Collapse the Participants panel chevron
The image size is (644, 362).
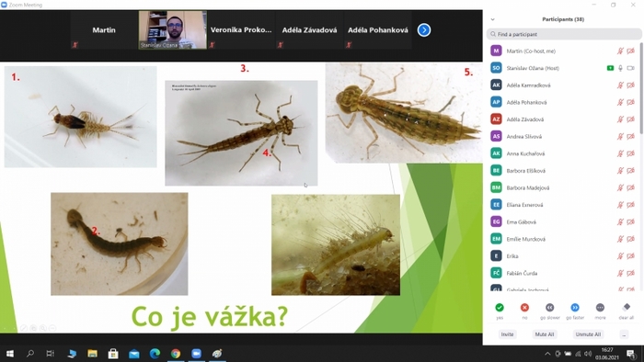click(x=493, y=19)
